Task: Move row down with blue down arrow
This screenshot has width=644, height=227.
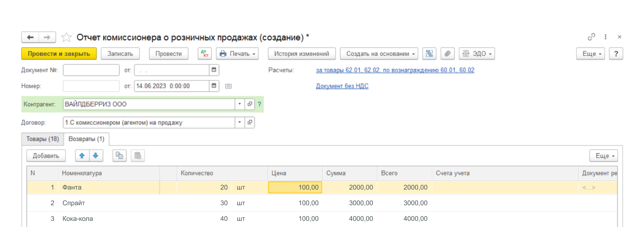Action: pos(96,155)
